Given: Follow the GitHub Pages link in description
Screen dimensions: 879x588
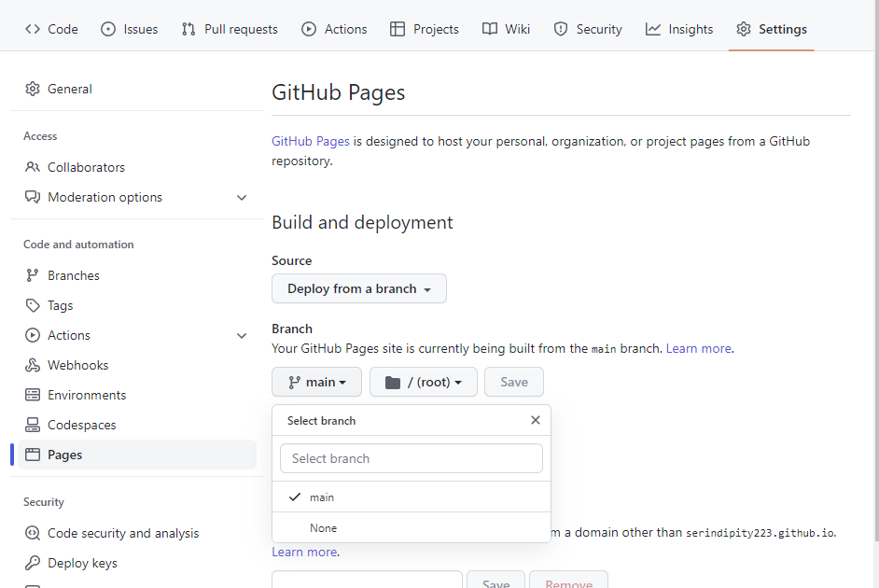Looking at the screenshot, I should click(x=311, y=141).
